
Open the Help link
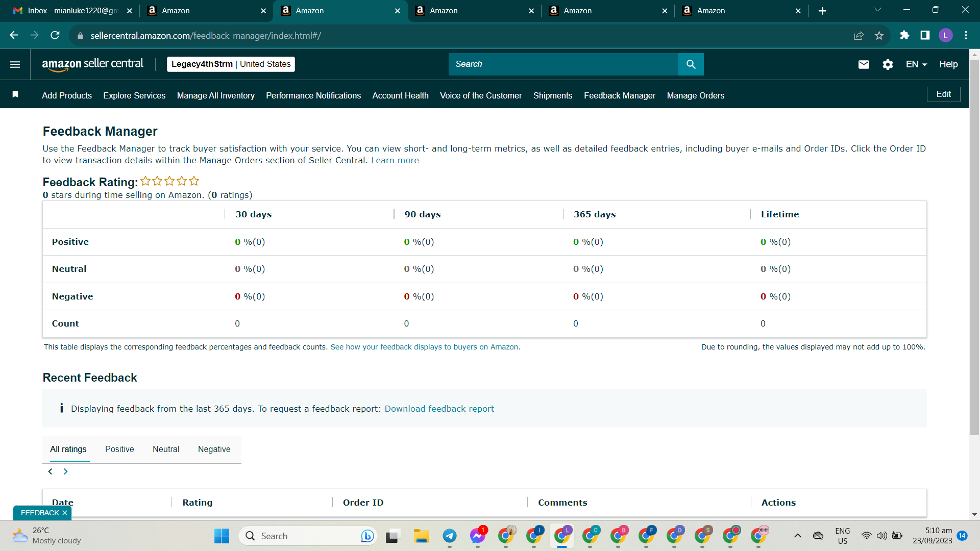pyautogui.click(x=948, y=64)
